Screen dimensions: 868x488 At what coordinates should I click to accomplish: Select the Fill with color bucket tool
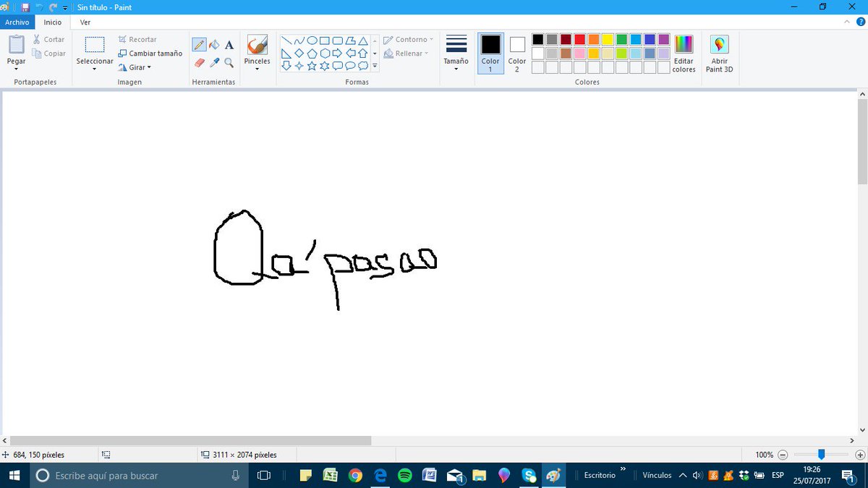coord(214,45)
